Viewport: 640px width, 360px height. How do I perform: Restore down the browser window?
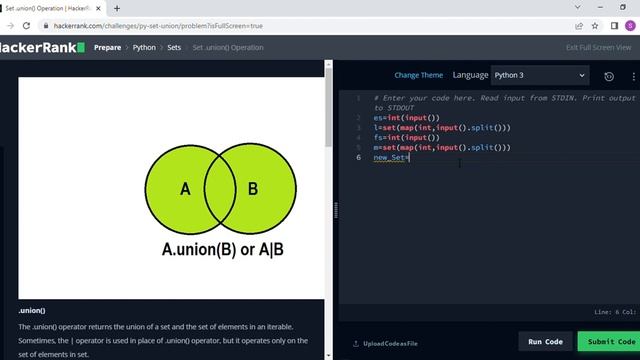[623, 7]
